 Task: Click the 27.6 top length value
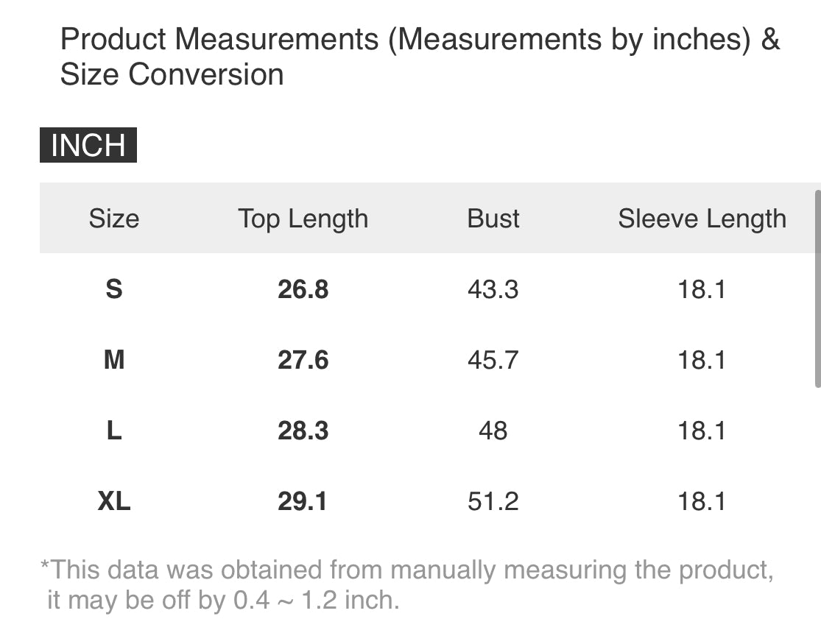click(303, 360)
